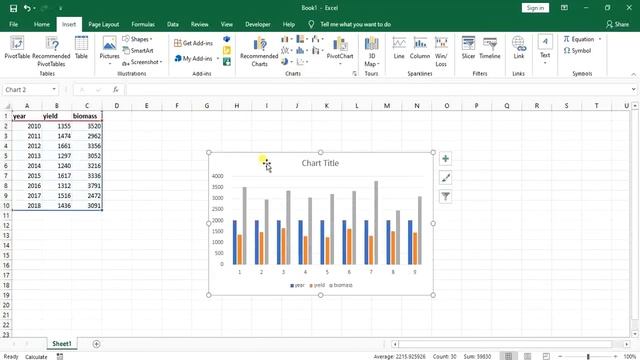Open the PivotChart dropdown
Screen dimensions: 640x360
(340, 64)
